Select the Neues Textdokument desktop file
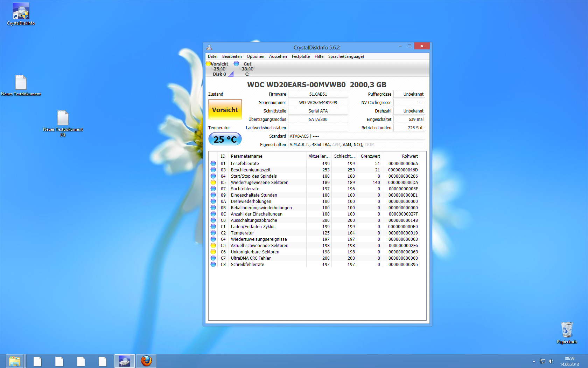The height and width of the screenshot is (368, 588). coord(21,85)
